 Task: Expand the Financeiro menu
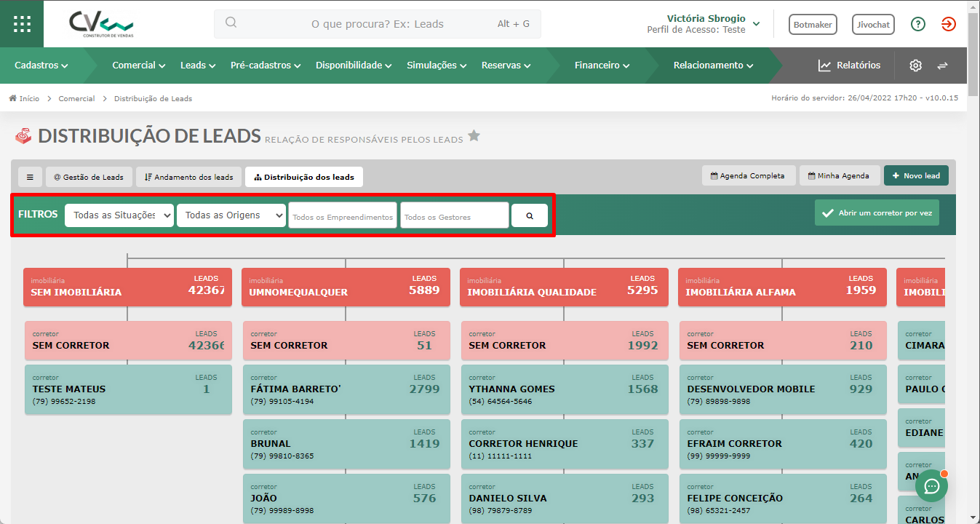[x=602, y=65]
